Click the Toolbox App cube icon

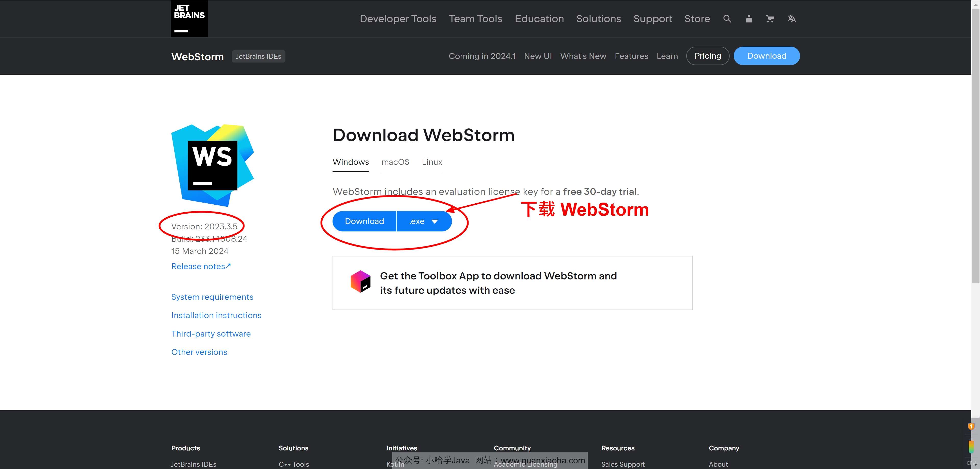click(x=360, y=281)
